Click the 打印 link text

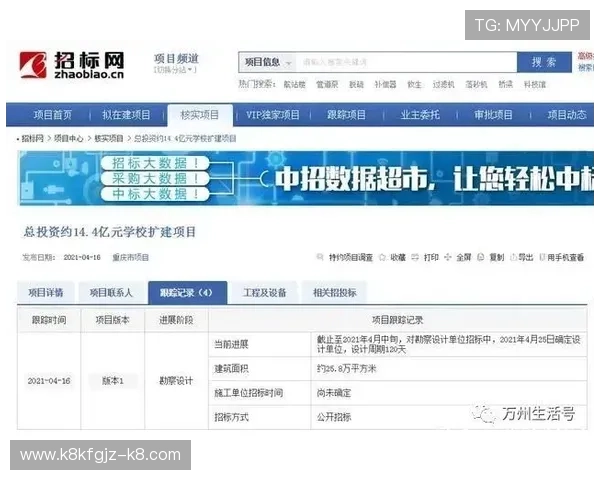[x=431, y=258]
